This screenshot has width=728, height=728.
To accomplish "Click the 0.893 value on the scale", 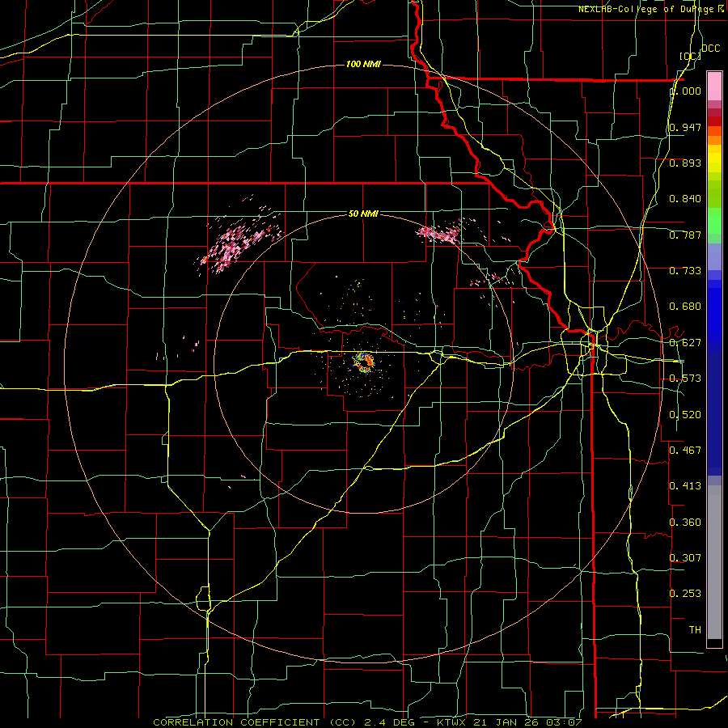I will (685, 163).
